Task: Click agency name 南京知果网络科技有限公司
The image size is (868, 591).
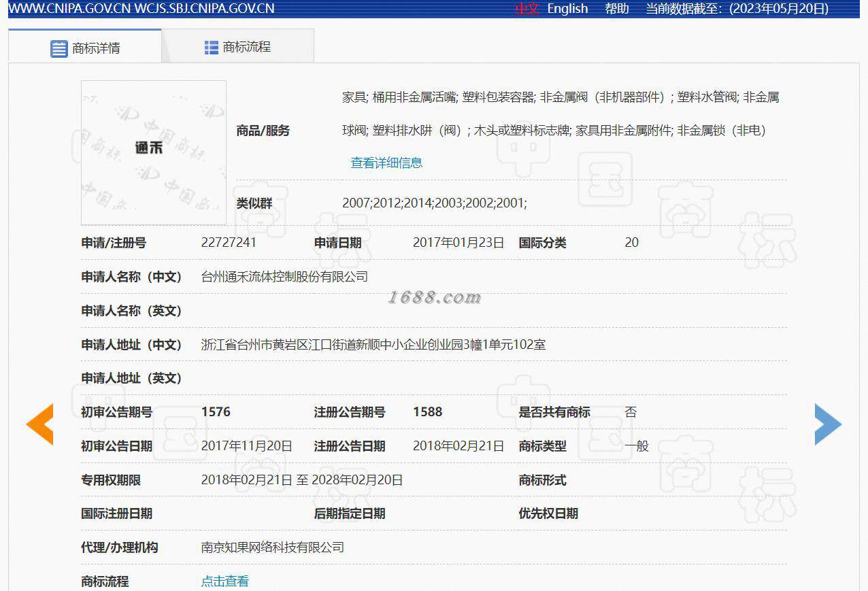Action: pos(273,547)
